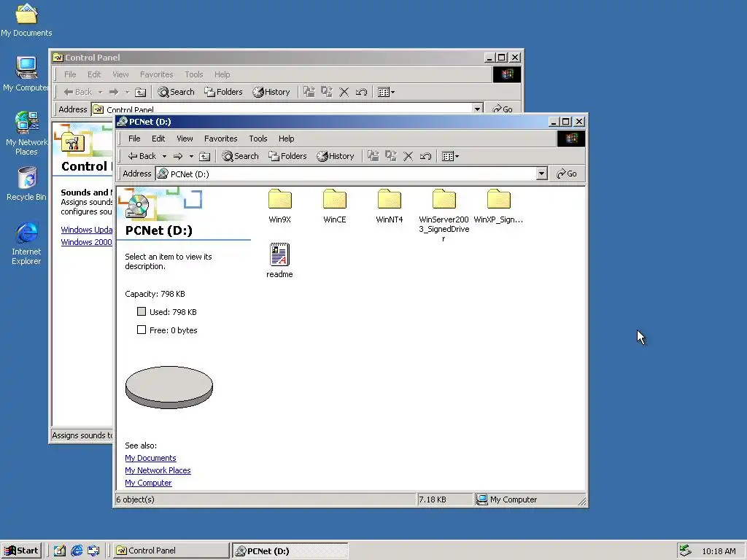The height and width of the screenshot is (560, 747).
Task: Launch Internet Explorer from quick launch
Action: pos(77,551)
